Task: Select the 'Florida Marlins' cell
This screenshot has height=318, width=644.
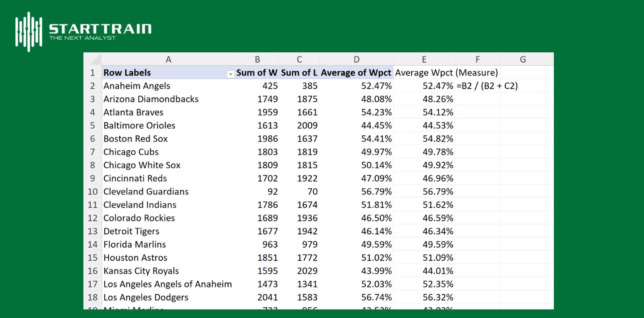Action: tap(168, 244)
